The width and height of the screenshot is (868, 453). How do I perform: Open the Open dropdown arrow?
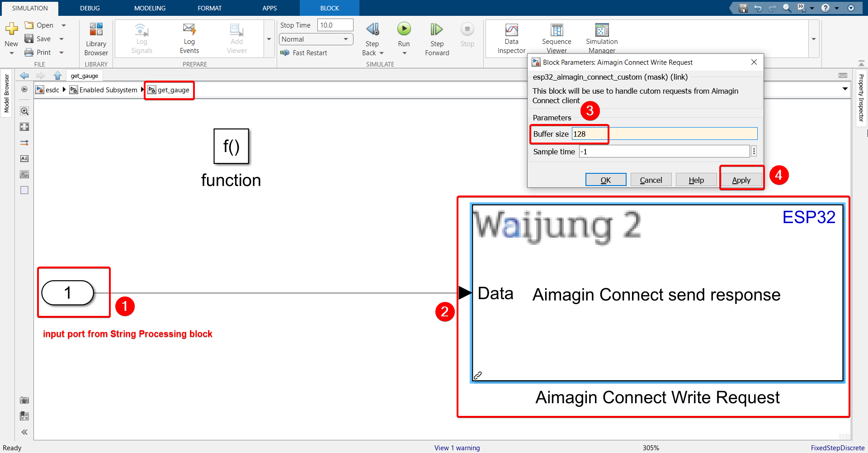(x=64, y=25)
